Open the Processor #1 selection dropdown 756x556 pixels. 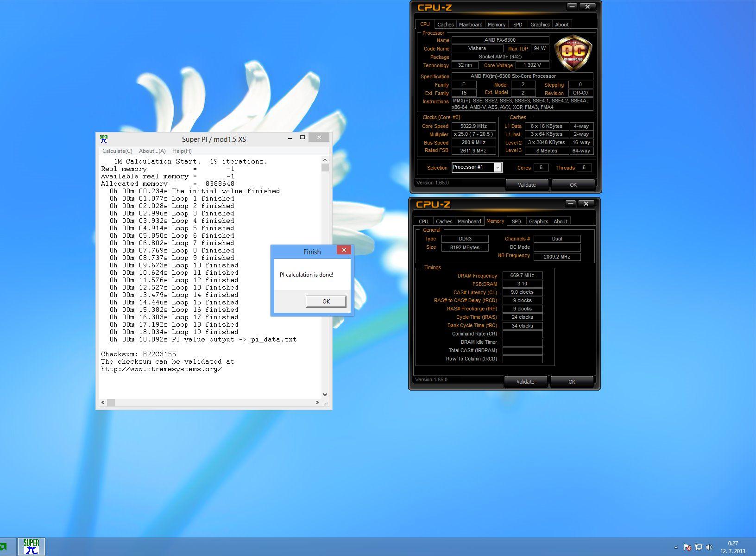click(x=477, y=167)
